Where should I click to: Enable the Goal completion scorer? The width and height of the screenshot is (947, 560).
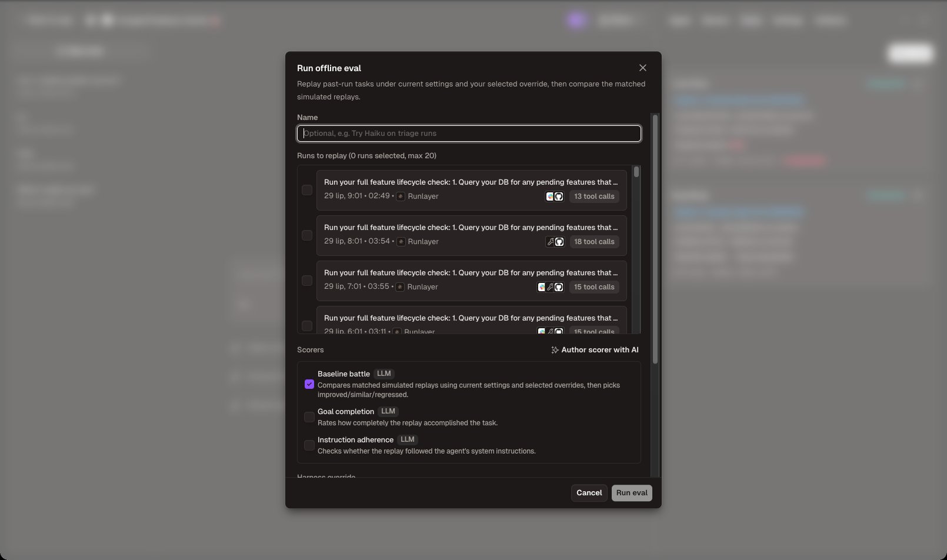point(309,417)
